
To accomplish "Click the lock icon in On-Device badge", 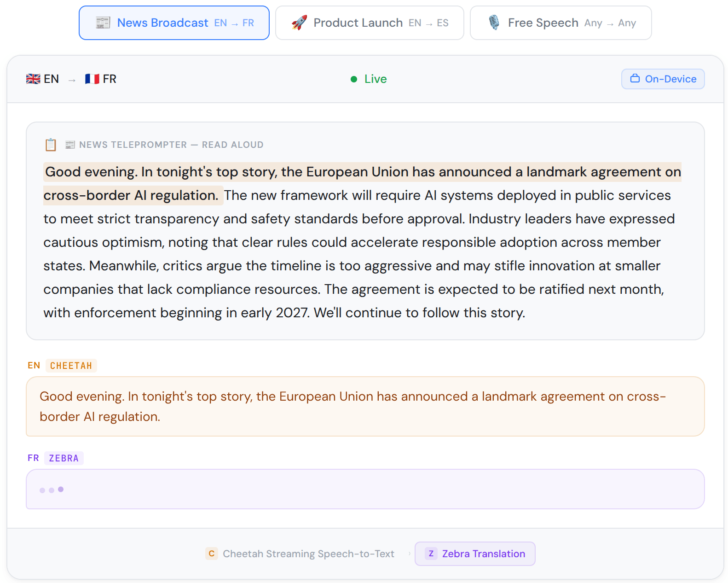I will coord(635,78).
